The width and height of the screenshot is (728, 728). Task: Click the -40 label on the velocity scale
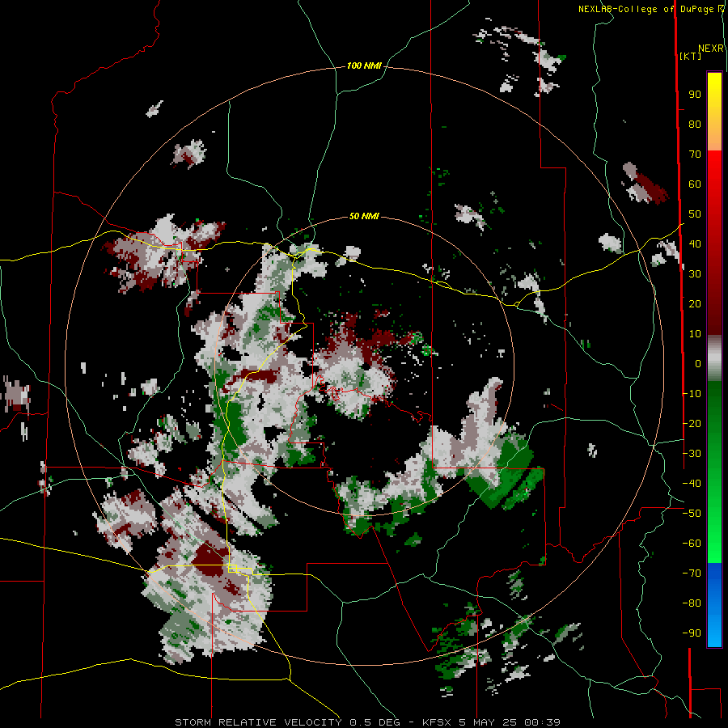click(692, 484)
